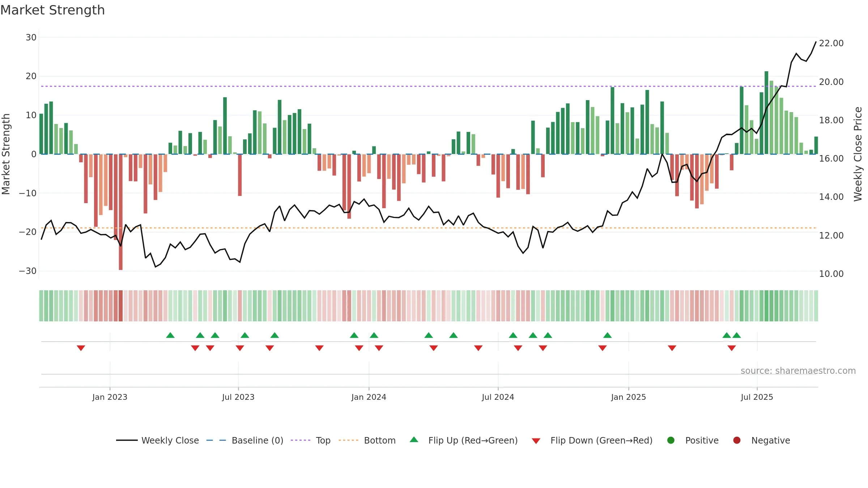Click the Positive green circle legend icon

671,440
